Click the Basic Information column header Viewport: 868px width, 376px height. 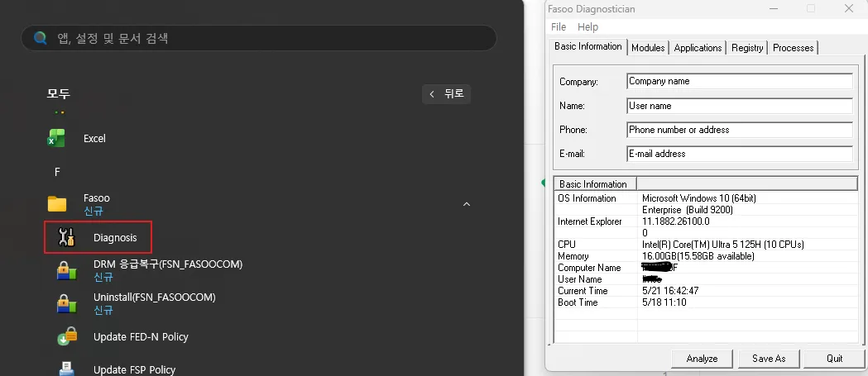pyautogui.click(x=596, y=184)
